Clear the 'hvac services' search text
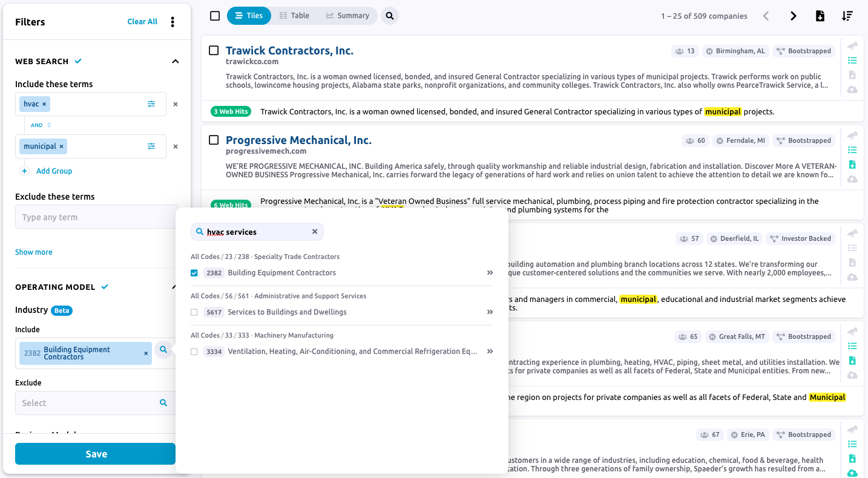Viewport: 868px width, 478px height. click(x=315, y=232)
